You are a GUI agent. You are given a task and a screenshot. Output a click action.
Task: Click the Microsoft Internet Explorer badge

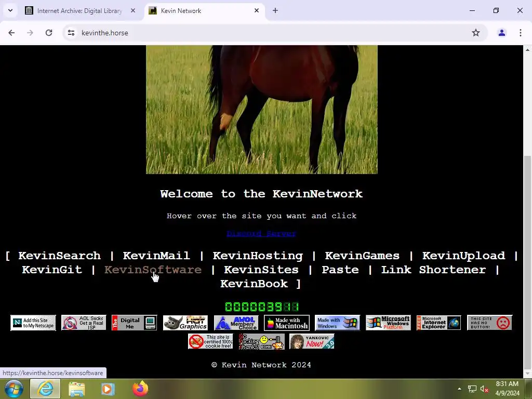click(438, 323)
